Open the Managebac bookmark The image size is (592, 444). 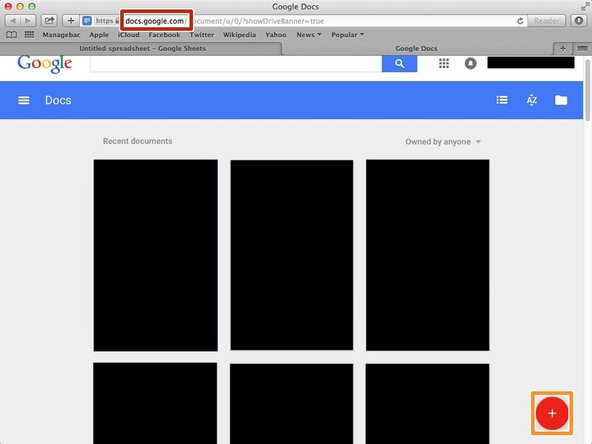(61, 35)
